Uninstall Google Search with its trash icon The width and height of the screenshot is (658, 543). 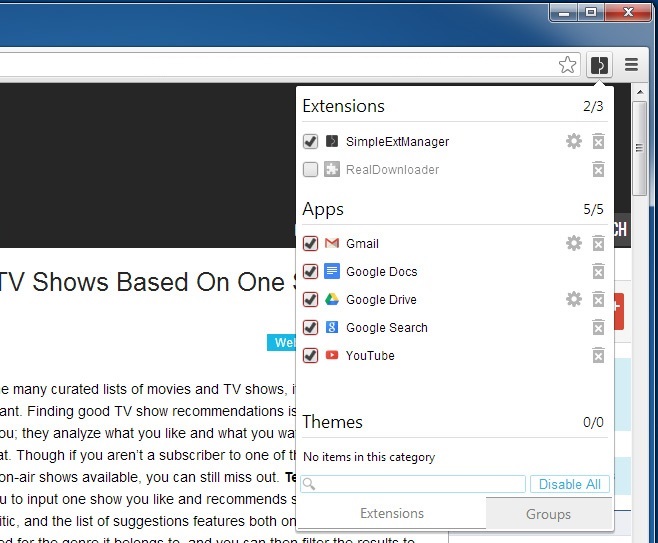coord(598,328)
